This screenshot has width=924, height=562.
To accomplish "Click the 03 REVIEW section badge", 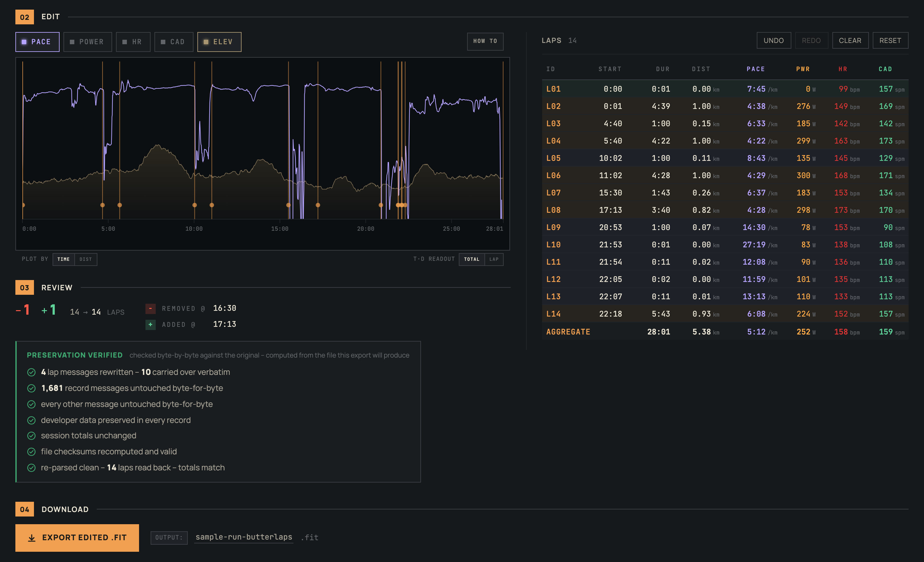I will tap(24, 287).
